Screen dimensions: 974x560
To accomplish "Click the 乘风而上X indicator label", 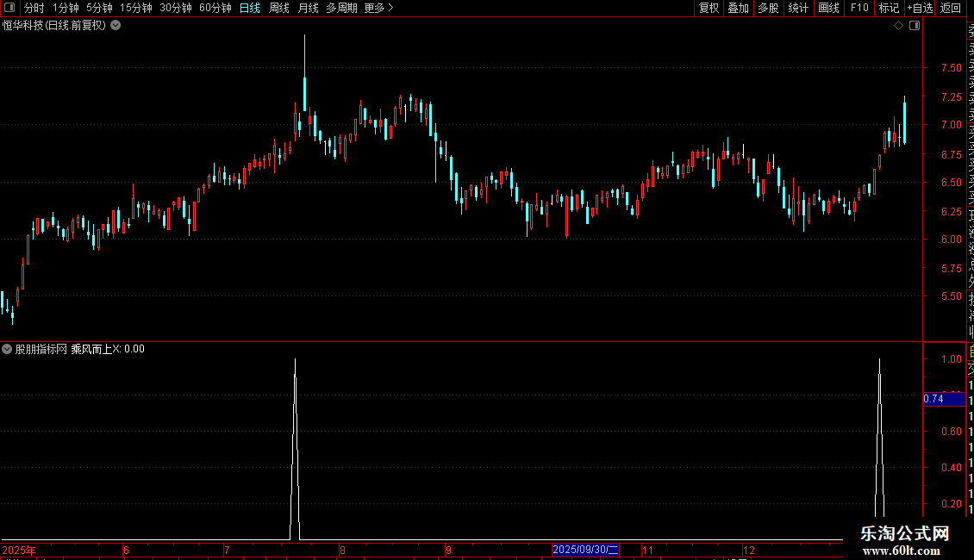I will point(96,349).
